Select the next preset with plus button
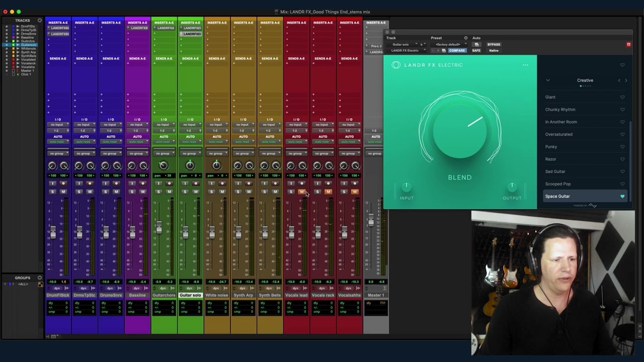The width and height of the screenshot is (644, 362). [x=438, y=50]
